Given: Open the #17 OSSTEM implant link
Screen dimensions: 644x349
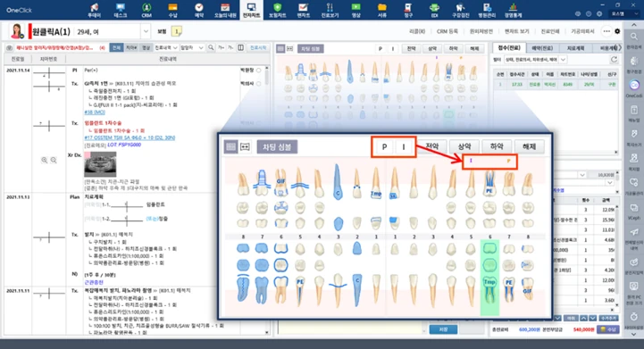Looking at the screenshot, I should point(130,137).
